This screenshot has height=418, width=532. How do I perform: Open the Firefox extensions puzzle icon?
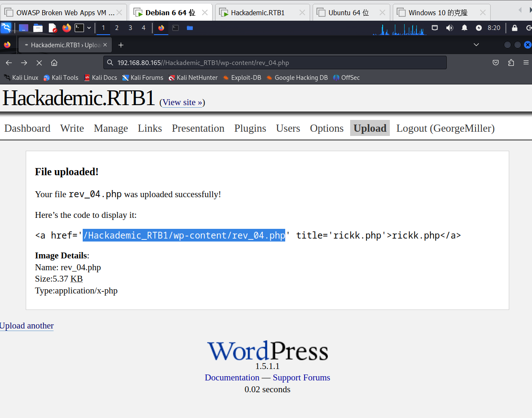[x=511, y=62]
